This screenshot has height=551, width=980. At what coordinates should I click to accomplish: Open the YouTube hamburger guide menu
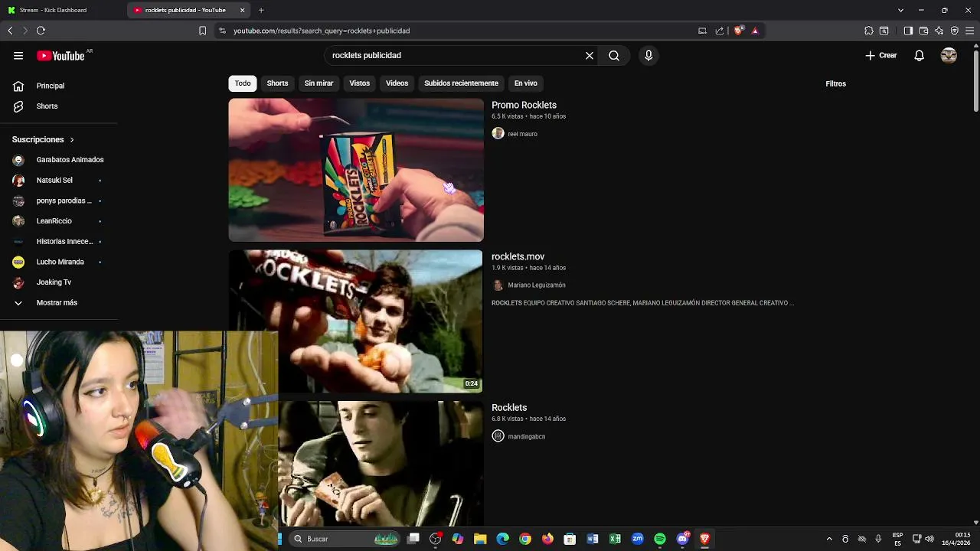coord(18,55)
